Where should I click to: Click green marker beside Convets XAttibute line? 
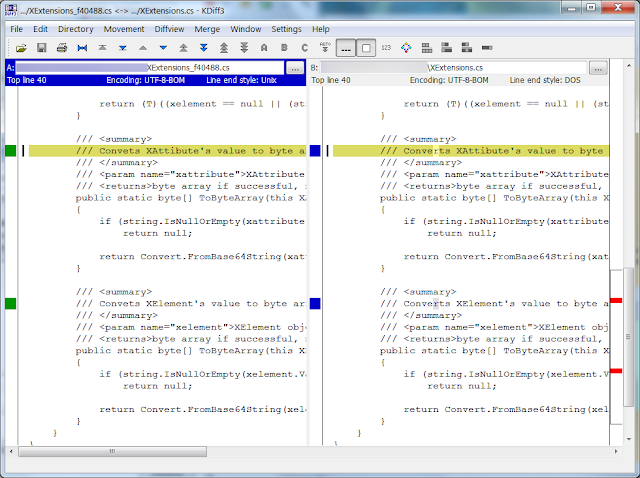(11, 151)
